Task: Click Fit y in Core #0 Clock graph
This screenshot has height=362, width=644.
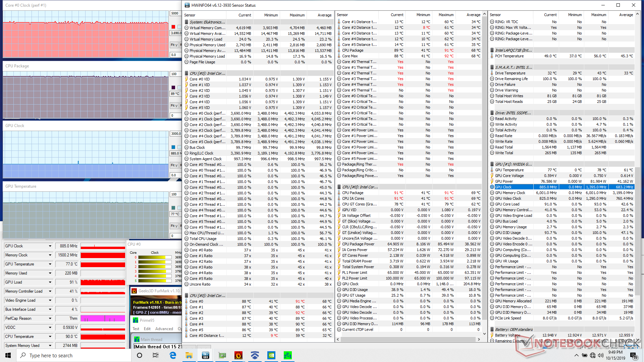Action: pyautogui.click(x=174, y=45)
